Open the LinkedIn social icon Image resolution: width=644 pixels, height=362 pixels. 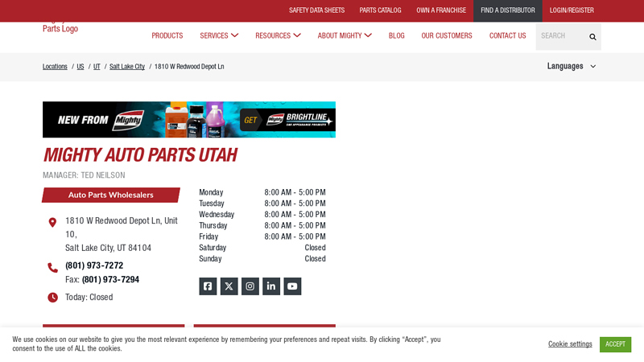pyautogui.click(x=271, y=286)
